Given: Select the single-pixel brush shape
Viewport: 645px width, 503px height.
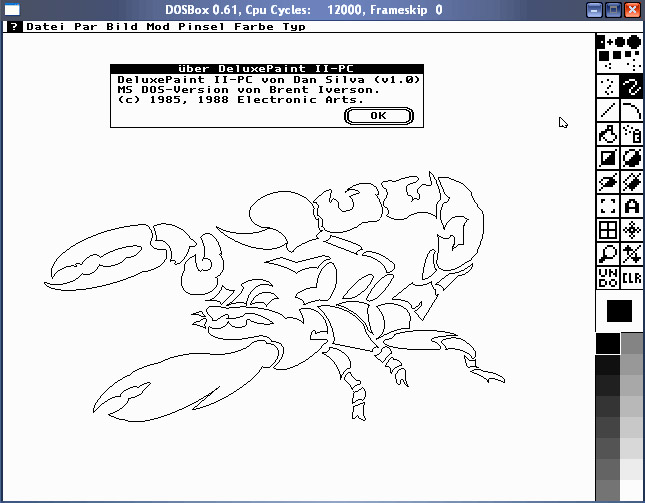Looking at the screenshot, I should click(x=601, y=42).
